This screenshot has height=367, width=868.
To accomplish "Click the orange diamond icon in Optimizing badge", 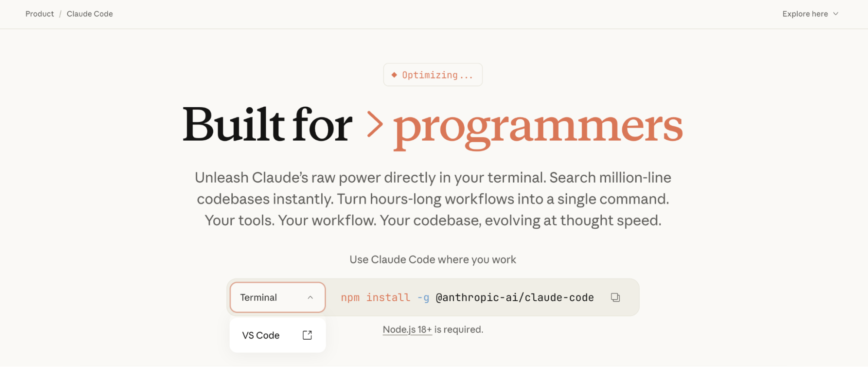I will click(x=394, y=75).
